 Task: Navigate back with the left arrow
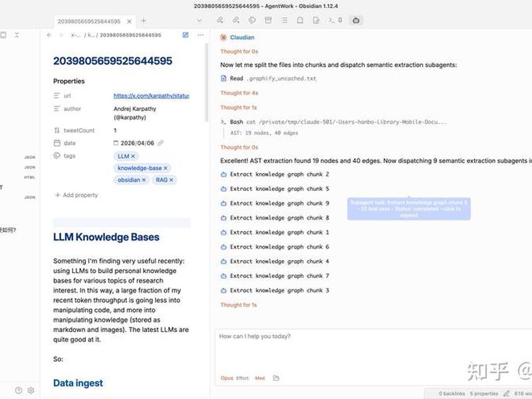(x=49, y=35)
